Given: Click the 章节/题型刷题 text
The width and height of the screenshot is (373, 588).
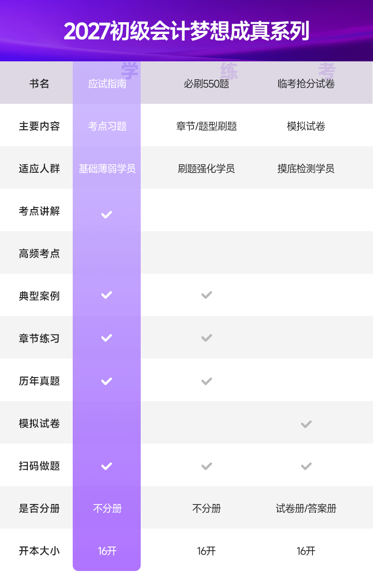Looking at the screenshot, I should pos(206,126).
